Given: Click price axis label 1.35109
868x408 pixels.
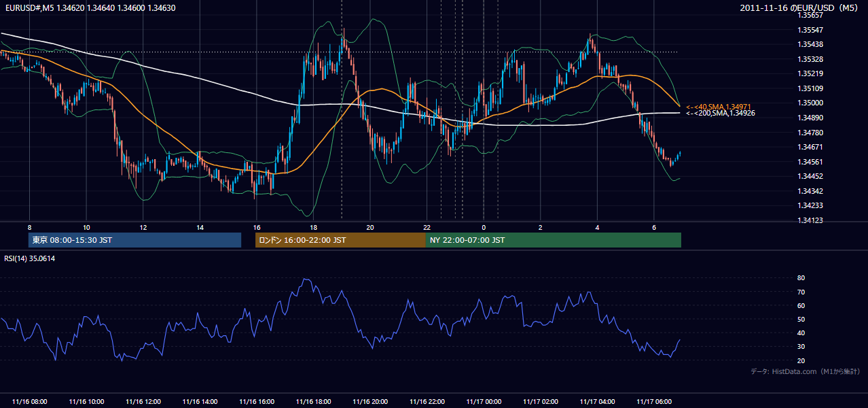Looking at the screenshot, I should (x=810, y=89).
